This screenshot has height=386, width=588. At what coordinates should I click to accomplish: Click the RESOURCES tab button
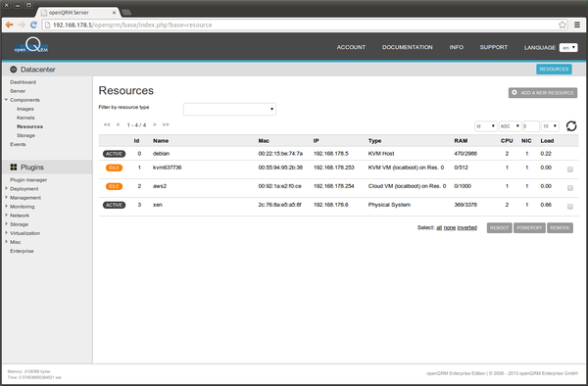point(554,69)
